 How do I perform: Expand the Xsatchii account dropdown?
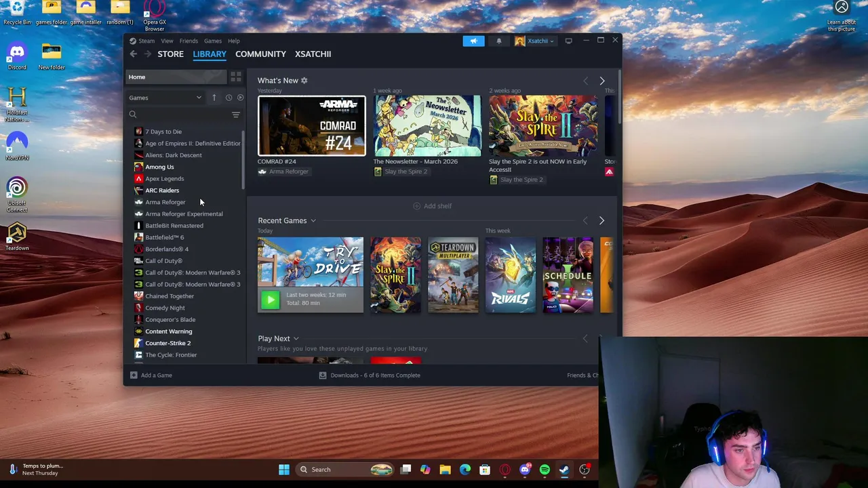point(534,41)
